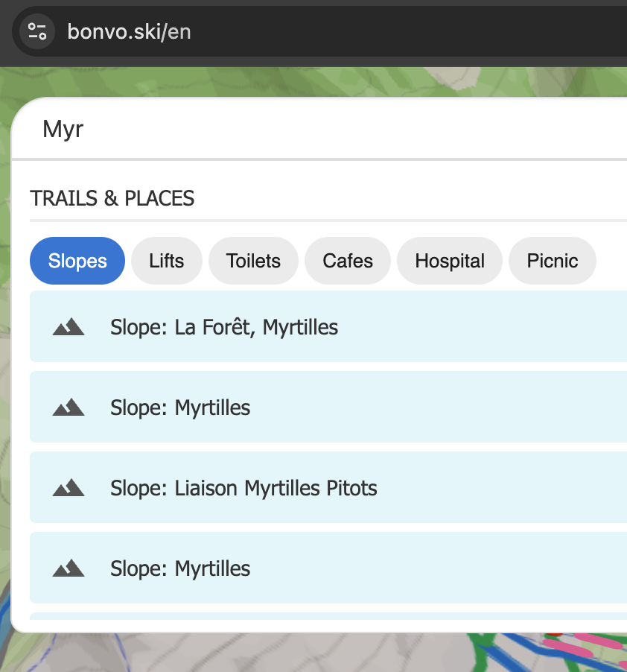Click the mountain icon on the last Myrtilles result
This screenshot has width=627, height=672.
tap(67, 568)
